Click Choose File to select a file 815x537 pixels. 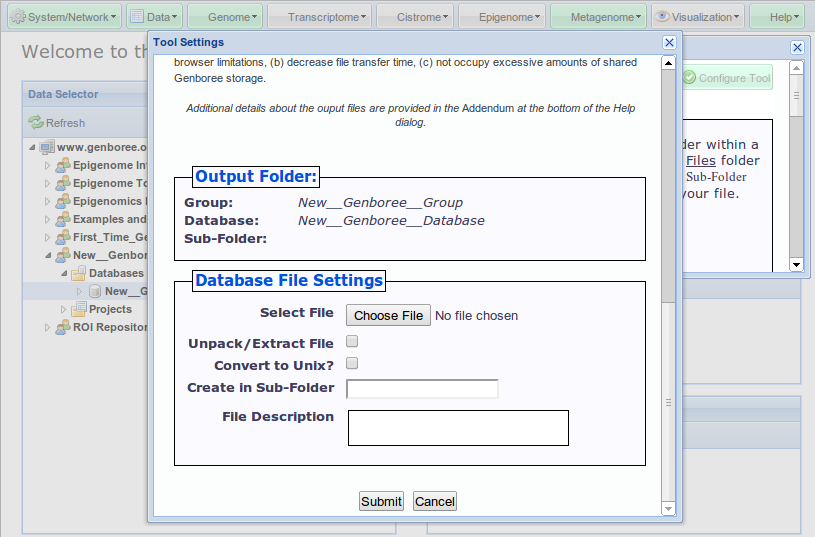(388, 315)
